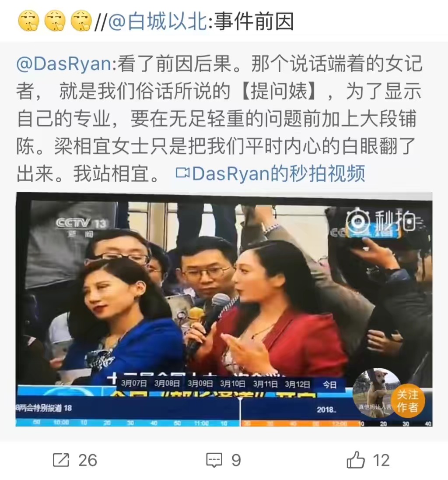The height and width of the screenshot is (480, 448).
Task: Select the 3月12日 date tab
Action: pos(297,383)
